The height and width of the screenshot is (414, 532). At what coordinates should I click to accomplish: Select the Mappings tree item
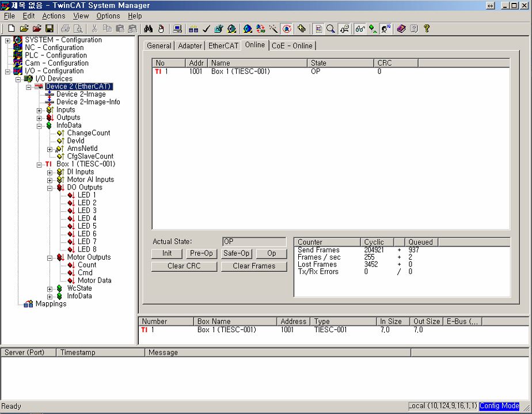51,303
